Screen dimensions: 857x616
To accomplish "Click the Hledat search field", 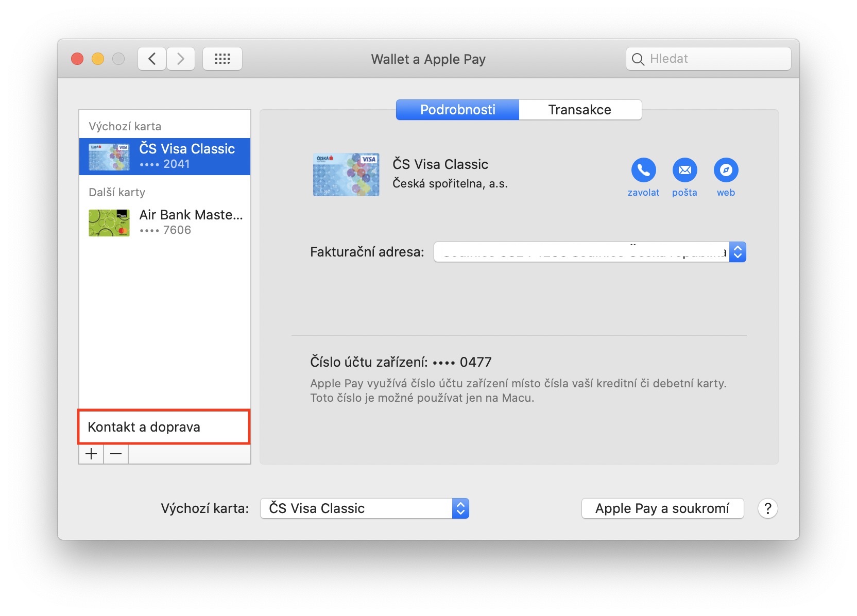I will (708, 59).
